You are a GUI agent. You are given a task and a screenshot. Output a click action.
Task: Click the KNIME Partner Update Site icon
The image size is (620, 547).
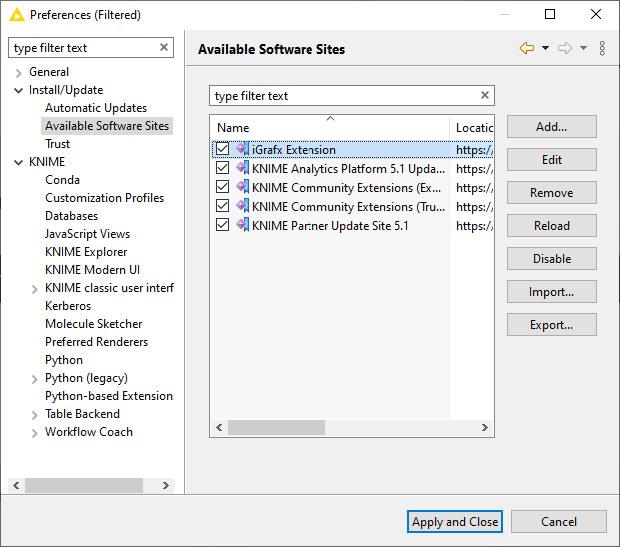pos(242,226)
